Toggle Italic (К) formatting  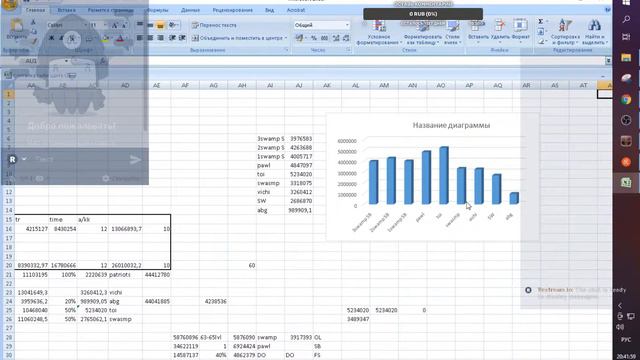[62, 38]
